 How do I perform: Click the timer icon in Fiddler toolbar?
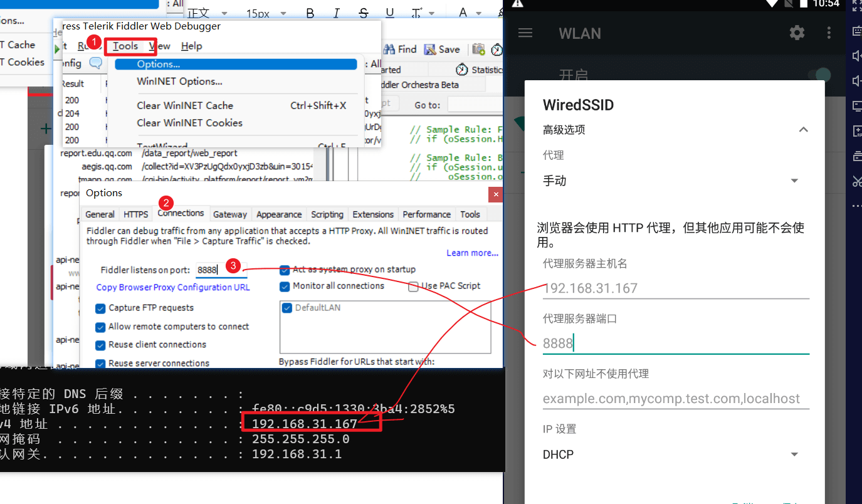pos(497,49)
